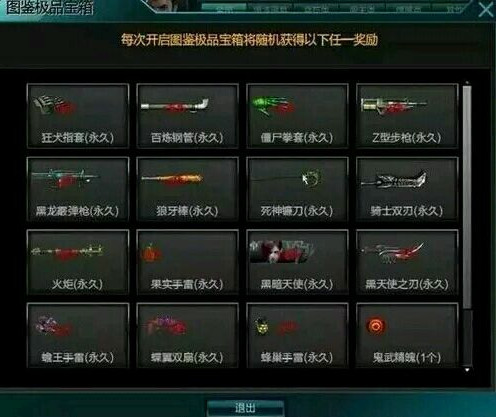Select the 狂犬指套(永久) reward icon
Image resolution: width=496 pixels, height=417 pixels.
(55, 105)
